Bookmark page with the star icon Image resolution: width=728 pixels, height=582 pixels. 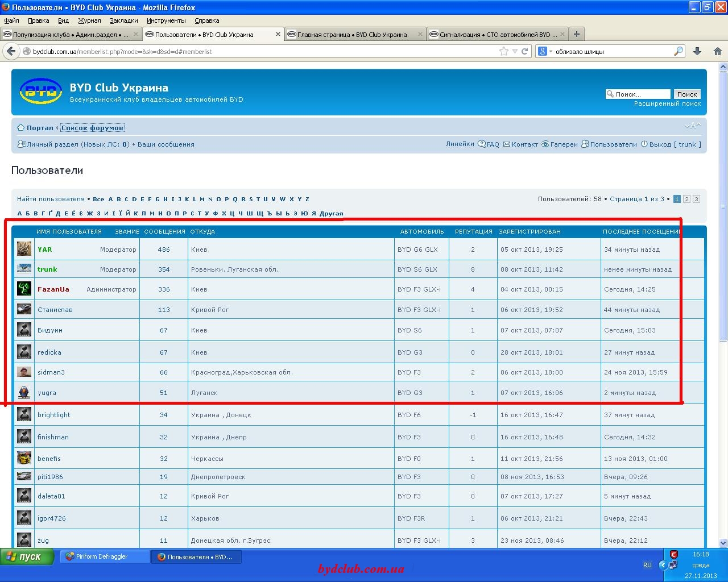pyautogui.click(x=503, y=51)
